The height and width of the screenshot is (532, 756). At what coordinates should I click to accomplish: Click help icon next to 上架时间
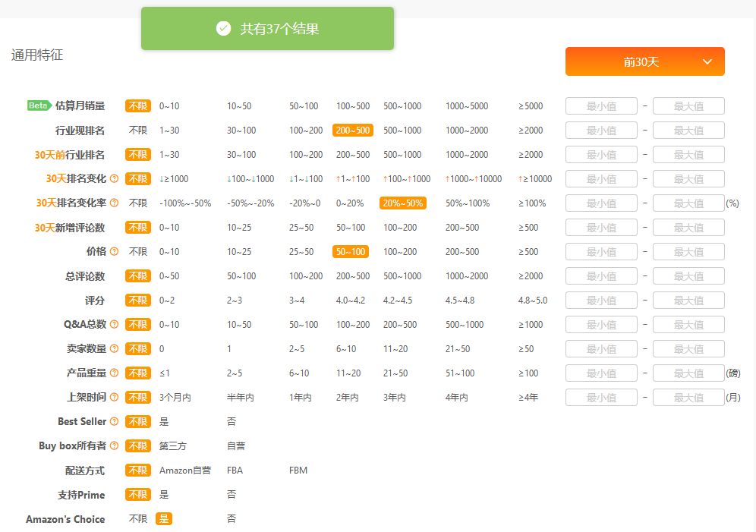point(115,398)
